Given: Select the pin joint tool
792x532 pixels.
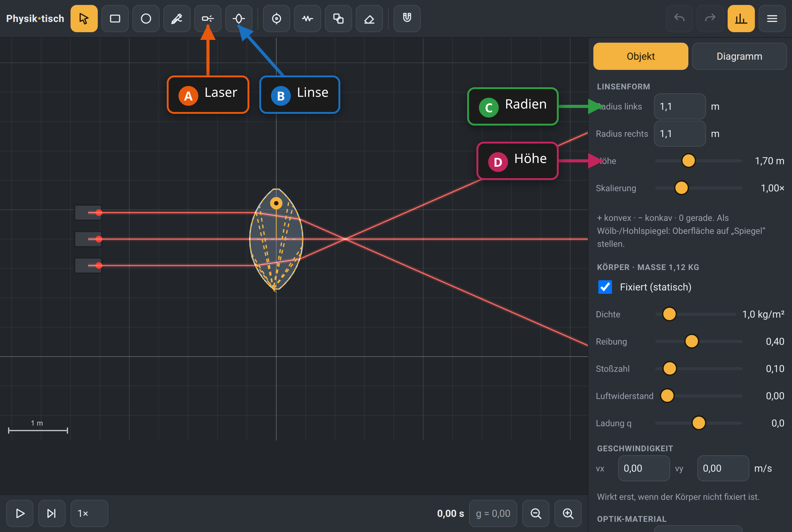Looking at the screenshot, I should (x=277, y=19).
